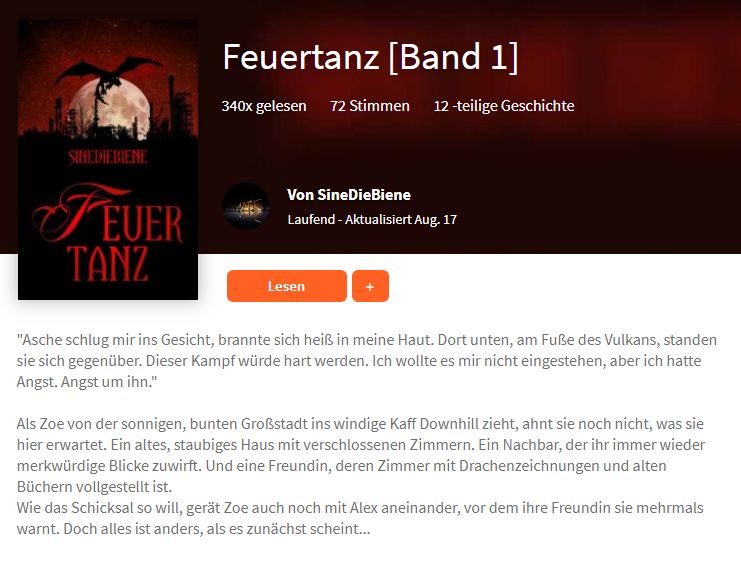Click the Laufend - Aktualisiert Aug. 17 status

click(x=372, y=219)
